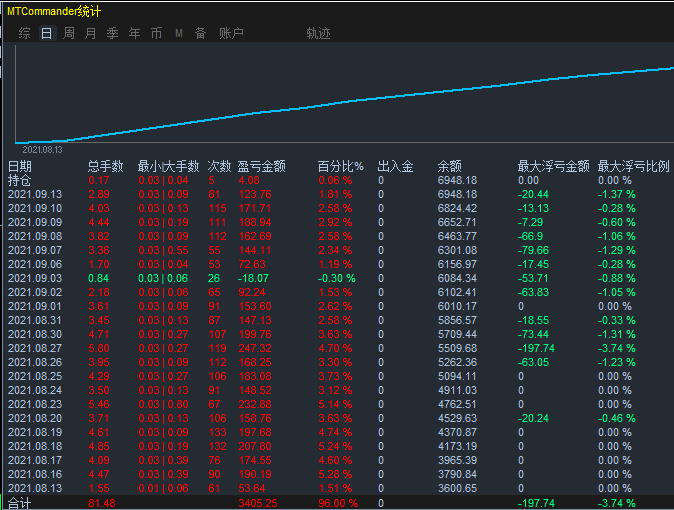Click the 日期 column header
Screen dimensions: 674x510
pyautogui.click(x=20, y=166)
